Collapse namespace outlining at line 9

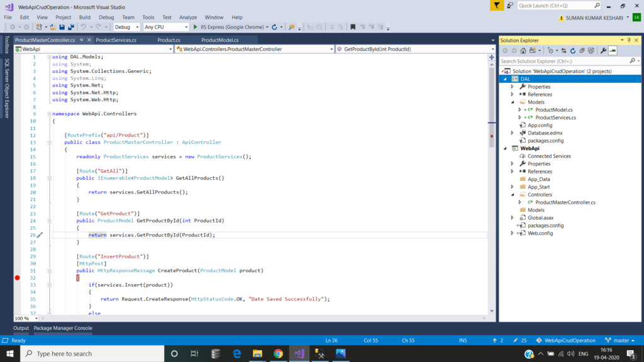49,114
